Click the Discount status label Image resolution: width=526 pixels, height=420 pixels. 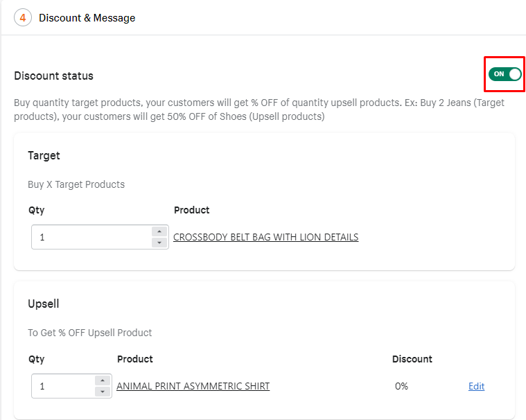coord(53,76)
